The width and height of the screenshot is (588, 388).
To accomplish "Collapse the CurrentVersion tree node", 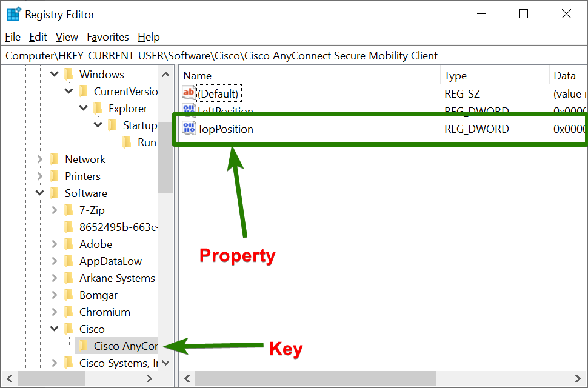I will pyautogui.click(x=69, y=91).
